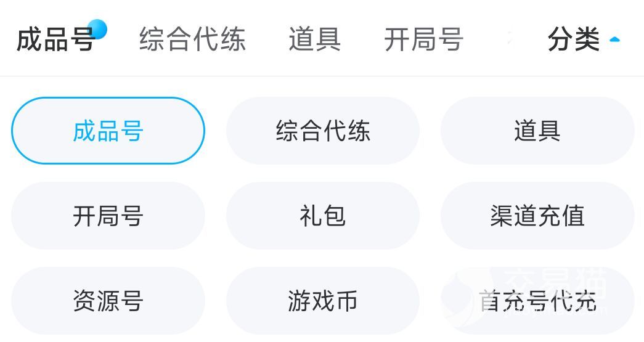Select the 开局号 pill in the grid

[x=108, y=216]
